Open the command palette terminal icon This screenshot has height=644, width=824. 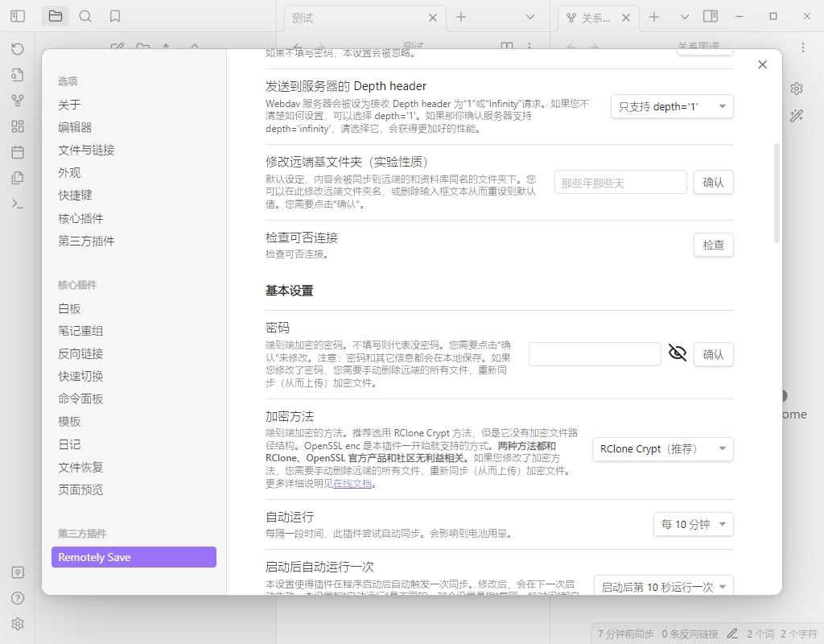pyautogui.click(x=18, y=204)
